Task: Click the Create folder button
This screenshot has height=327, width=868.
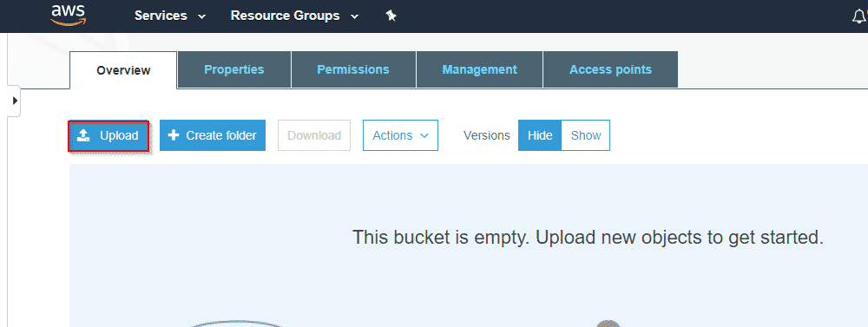Action: click(x=213, y=135)
